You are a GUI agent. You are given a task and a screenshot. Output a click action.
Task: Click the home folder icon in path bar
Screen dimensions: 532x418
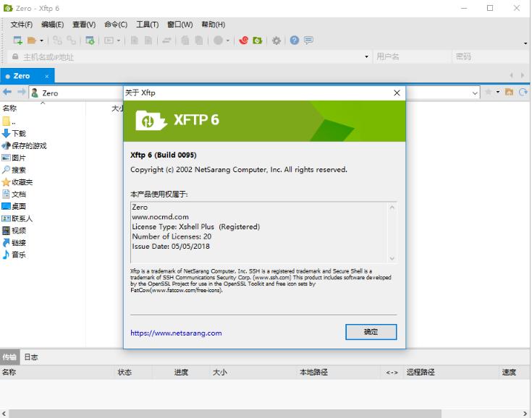tap(509, 92)
